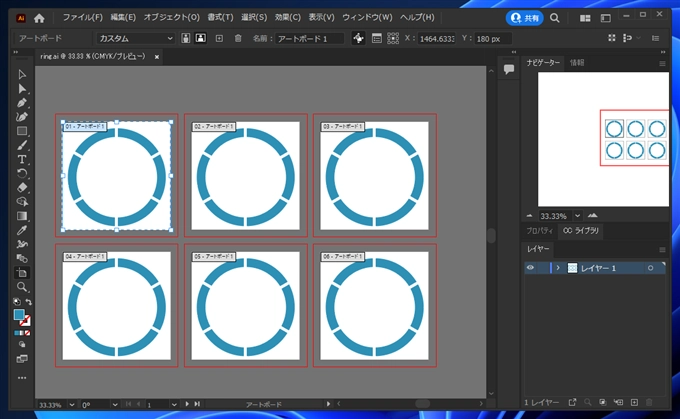Open the workspace switcher icon
Viewport: 680px width, 419px height.
(x=606, y=18)
